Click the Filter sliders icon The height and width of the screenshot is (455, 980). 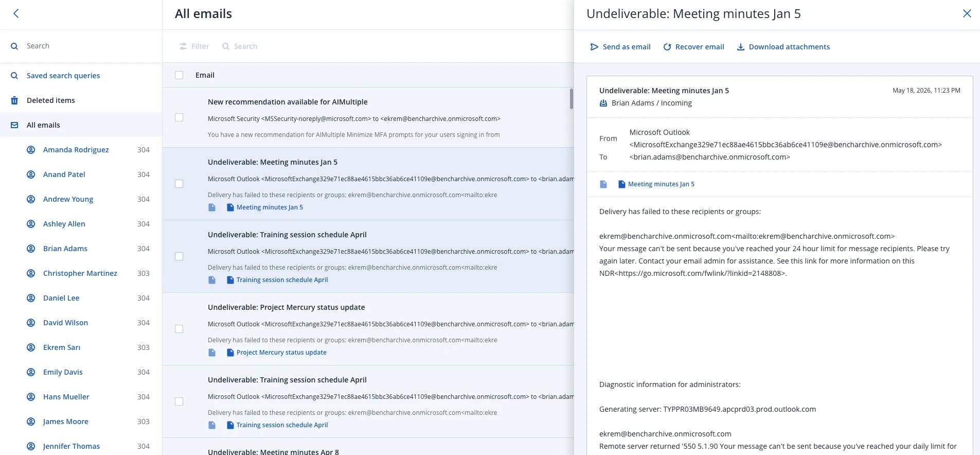(x=183, y=46)
